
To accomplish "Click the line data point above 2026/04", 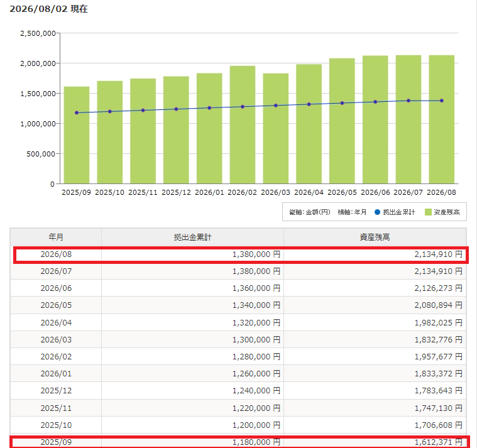I will [309, 104].
